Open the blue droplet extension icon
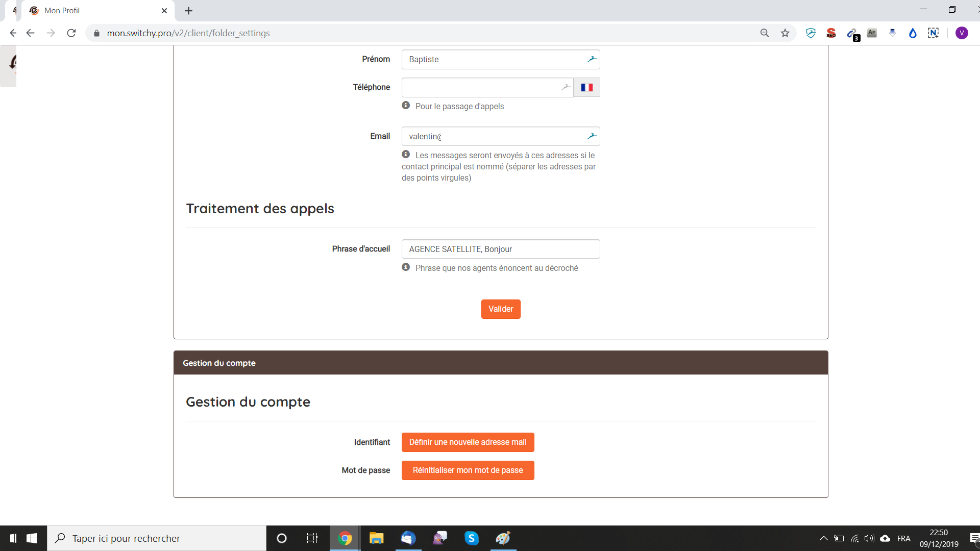 click(913, 33)
